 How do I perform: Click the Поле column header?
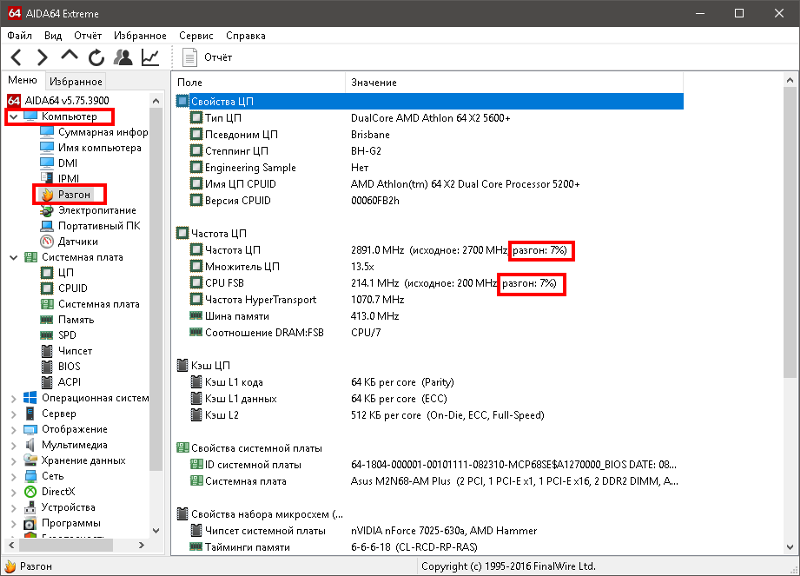(259, 82)
